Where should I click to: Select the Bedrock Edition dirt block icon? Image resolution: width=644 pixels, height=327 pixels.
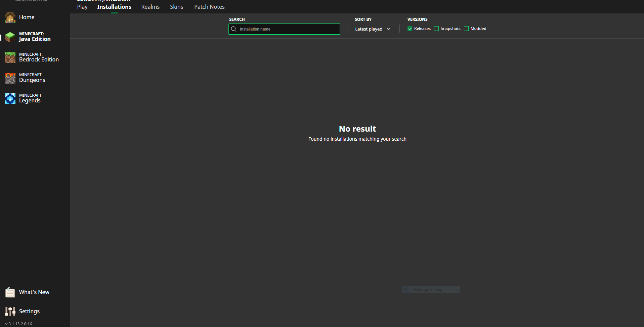coord(10,57)
